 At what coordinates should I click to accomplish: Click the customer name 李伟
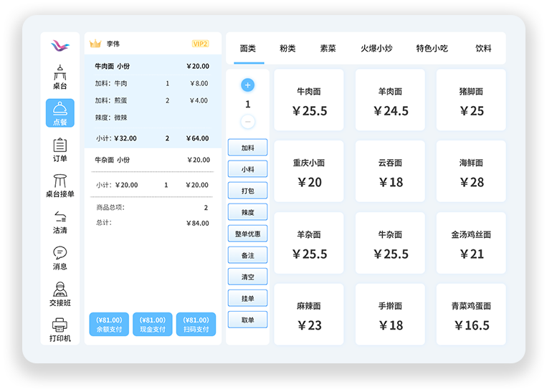(113, 44)
